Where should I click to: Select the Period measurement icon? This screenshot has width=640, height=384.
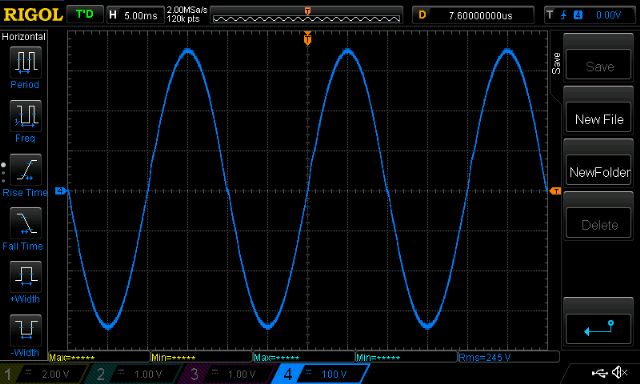pyautogui.click(x=25, y=62)
